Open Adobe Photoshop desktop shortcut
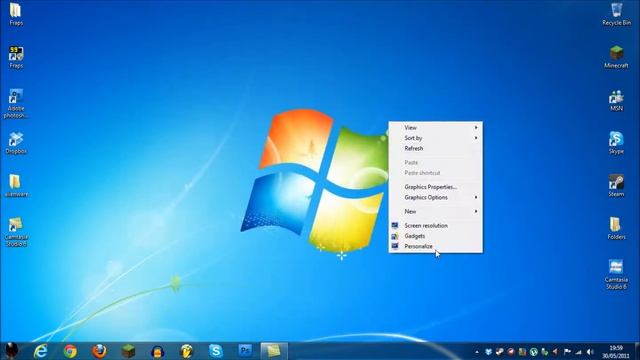 [x=16, y=104]
